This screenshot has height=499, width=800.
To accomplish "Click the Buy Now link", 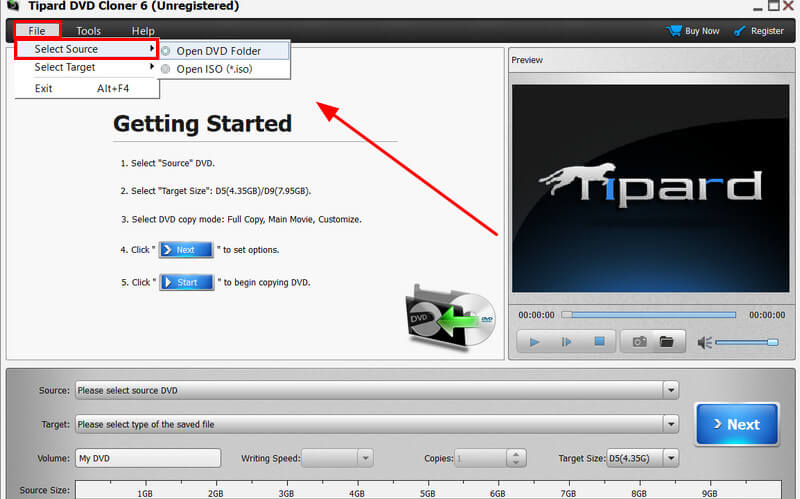I will pos(702,31).
